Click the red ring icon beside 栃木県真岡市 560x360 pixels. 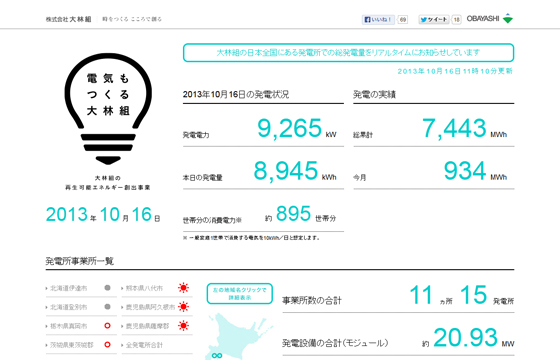[x=107, y=326]
